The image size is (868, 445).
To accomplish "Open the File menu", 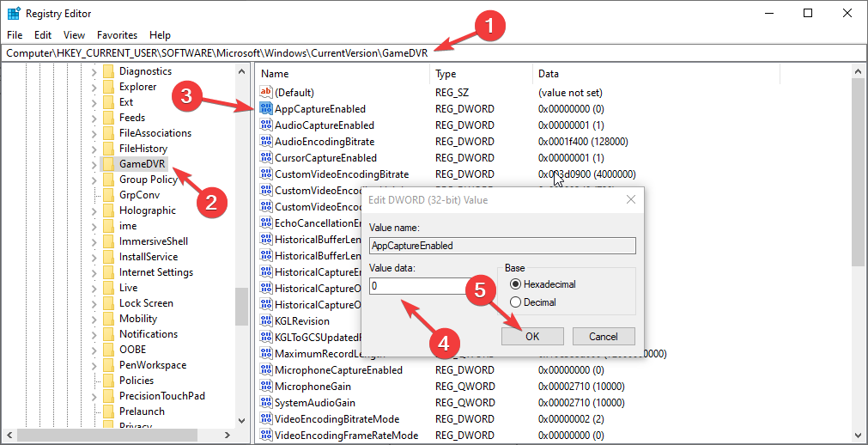I will point(15,35).
